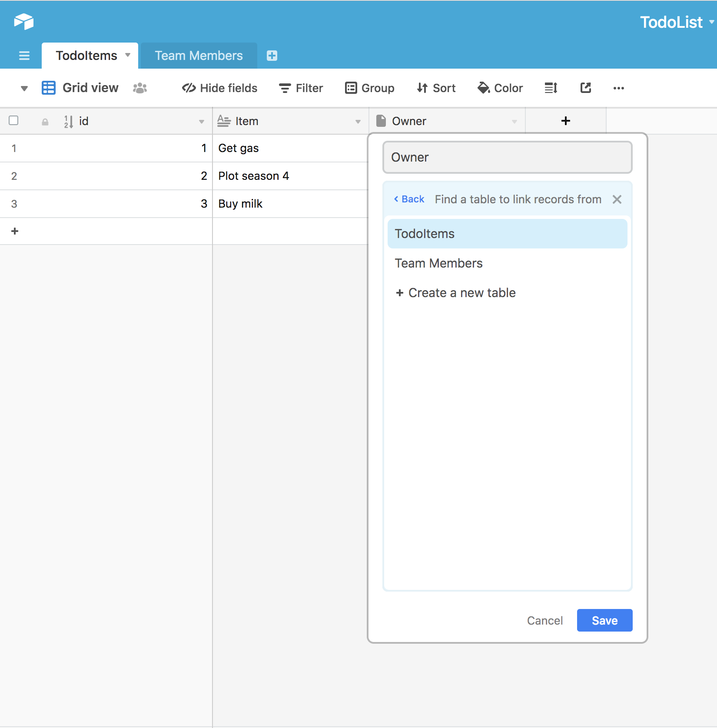Switch to the Team Members tab
The image size is (717, 728).
[x=199, y=56]
